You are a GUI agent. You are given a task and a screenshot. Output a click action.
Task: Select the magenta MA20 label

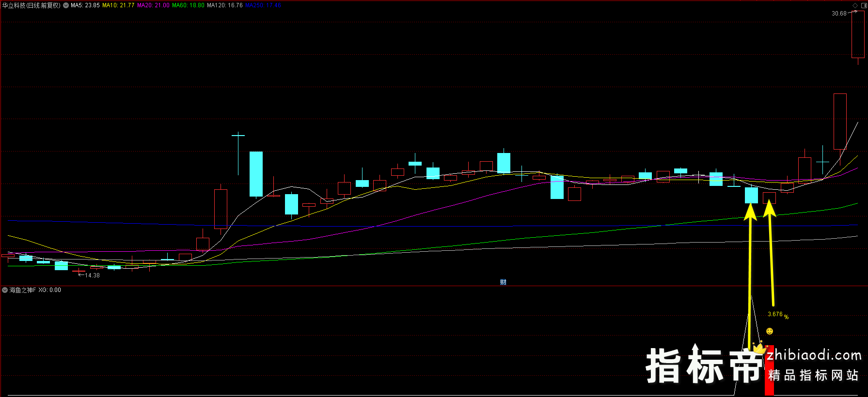click(x=153, y=5)
